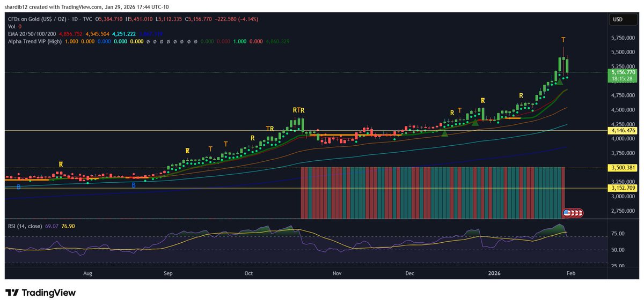Click the low value 5,112.335
Image resolution: width=644 pixels, height=306 pixels.
(170, 19)
